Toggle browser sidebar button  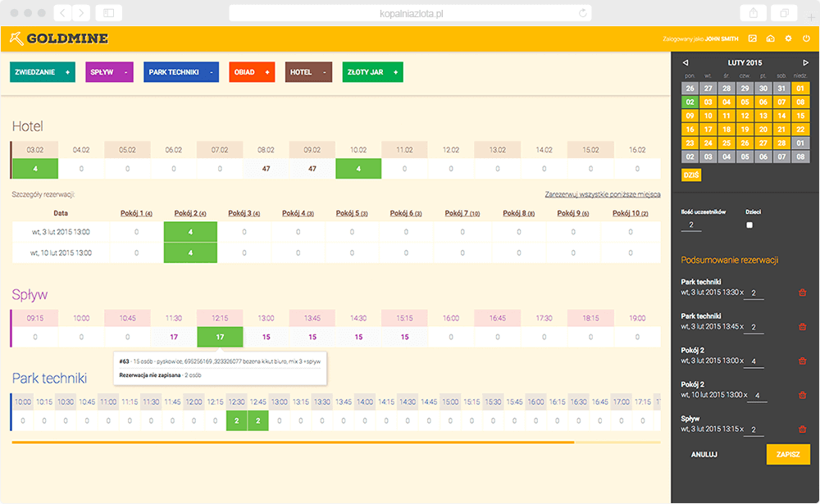point(109,13)
